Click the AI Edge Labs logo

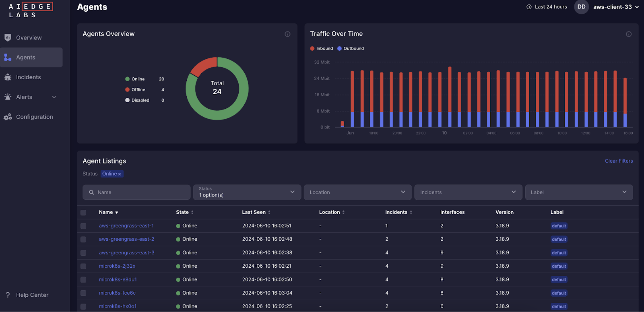pos(30,11)
